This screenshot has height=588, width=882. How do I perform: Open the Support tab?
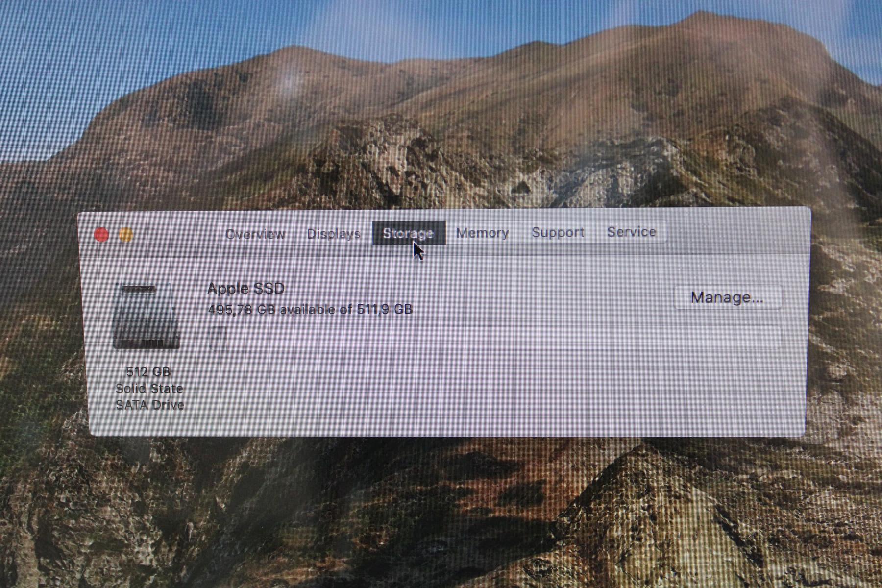(x=558, y=232)
